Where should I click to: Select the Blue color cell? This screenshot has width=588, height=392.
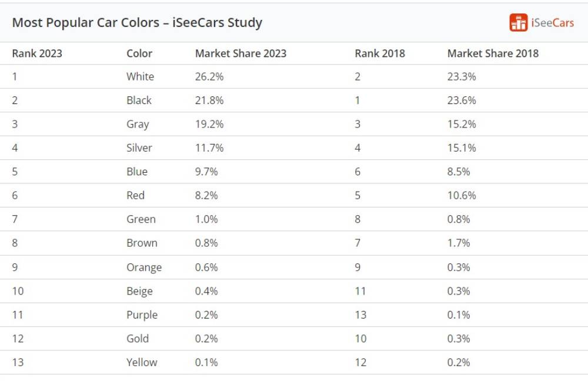137,172
